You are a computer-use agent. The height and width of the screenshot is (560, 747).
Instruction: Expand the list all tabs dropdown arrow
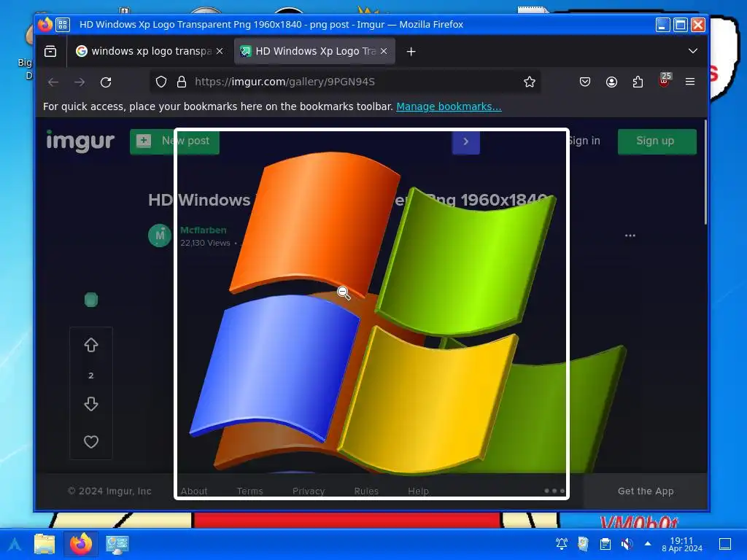tap(693, 51)
